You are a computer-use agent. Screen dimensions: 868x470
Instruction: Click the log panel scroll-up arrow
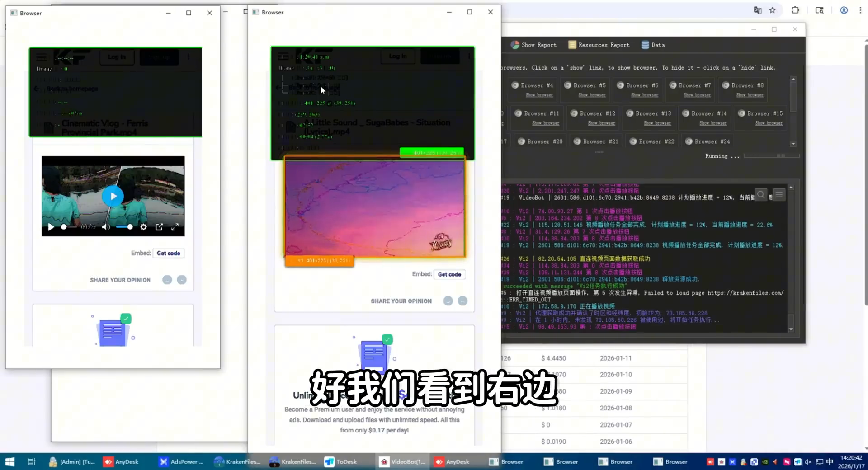[x=791, y=187]
